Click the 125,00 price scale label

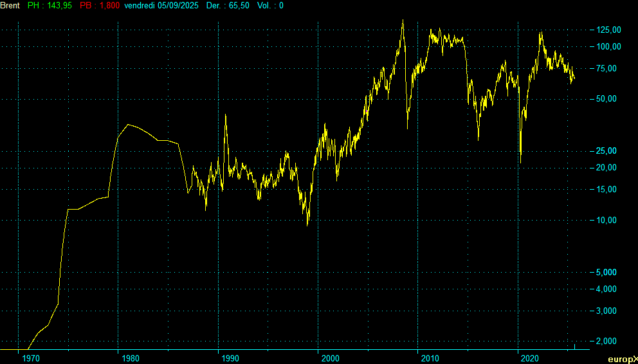[608, 30]
